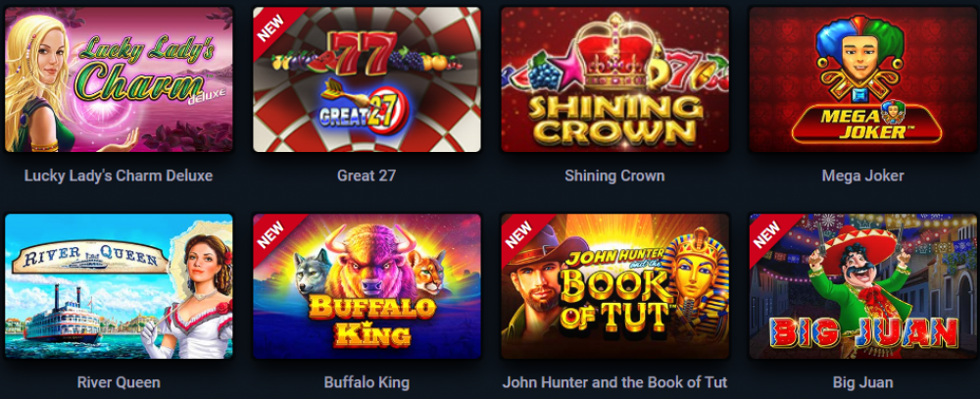Click the Lucky Lady's Charm Deluxe title text
The height and width of the screenshot is (399, 980).
pos(119,175)
